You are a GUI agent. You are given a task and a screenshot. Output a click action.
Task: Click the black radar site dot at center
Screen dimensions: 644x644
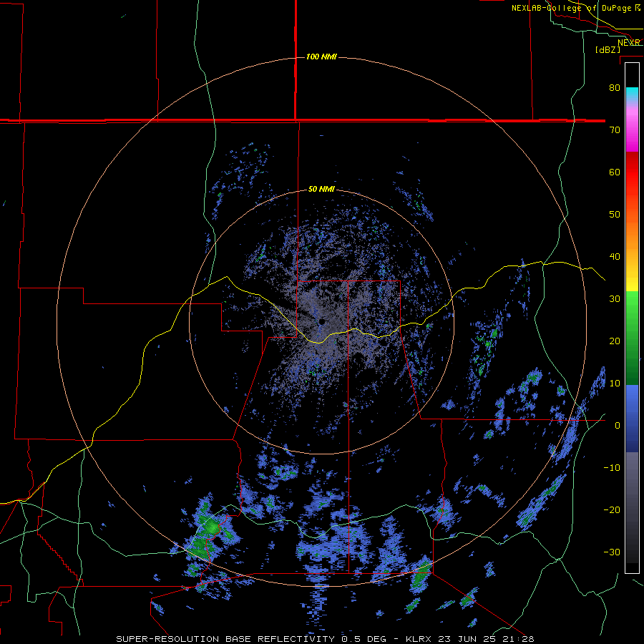322,321
